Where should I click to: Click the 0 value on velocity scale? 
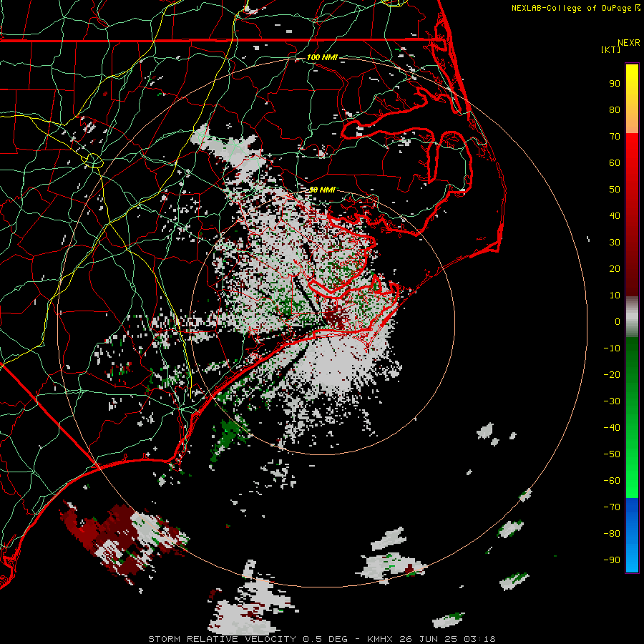click(618, 321)
